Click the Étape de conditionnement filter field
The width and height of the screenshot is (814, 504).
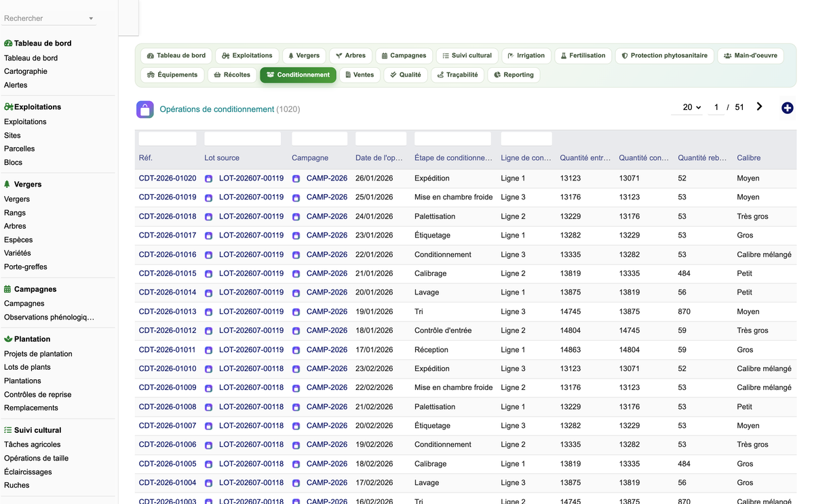pos(452,138)
